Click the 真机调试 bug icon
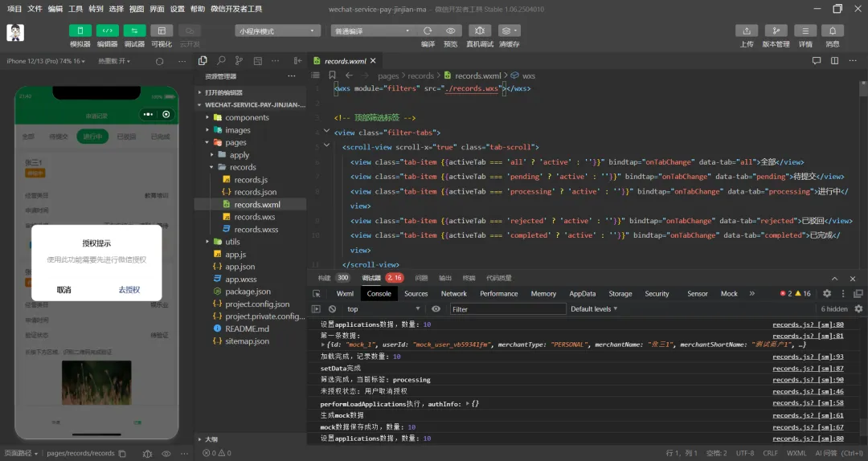The width and height of the screenshot is (868, 461). tap(480, 31)
